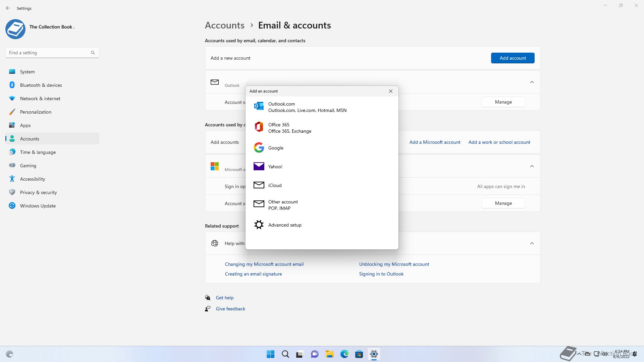Click The Collection Book profile picture

coord(15,29)
